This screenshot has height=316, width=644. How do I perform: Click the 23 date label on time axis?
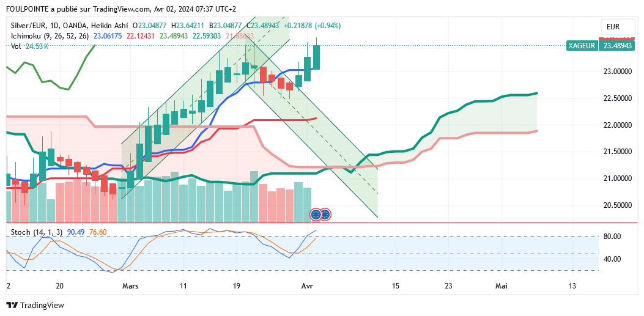click(x=448, y=286)
